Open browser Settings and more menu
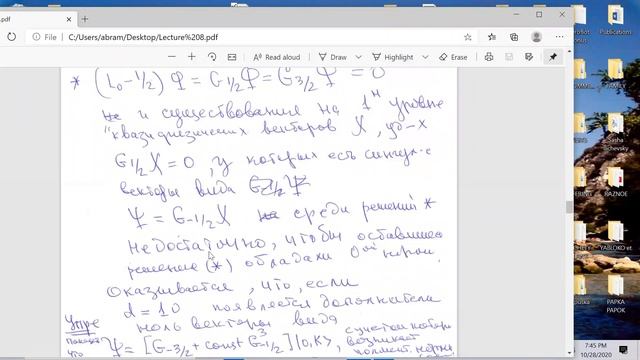Screen dimensions: 640x360 [559, 37]
